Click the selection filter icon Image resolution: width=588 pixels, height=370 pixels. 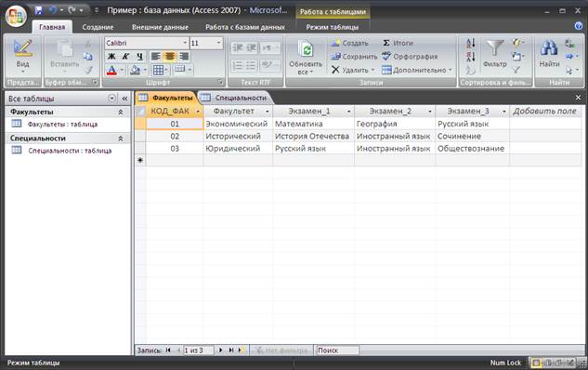tap(517, 43)
